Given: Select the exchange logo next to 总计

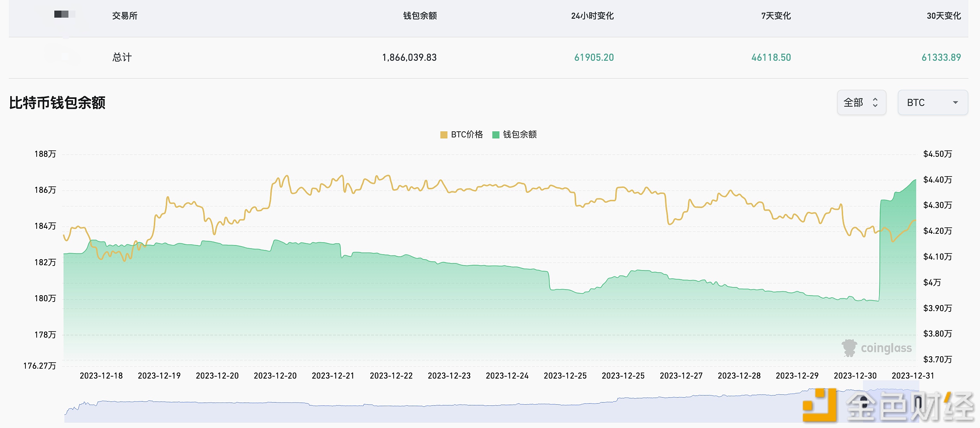Looking at the screenshot, I should tap(65, 57).
